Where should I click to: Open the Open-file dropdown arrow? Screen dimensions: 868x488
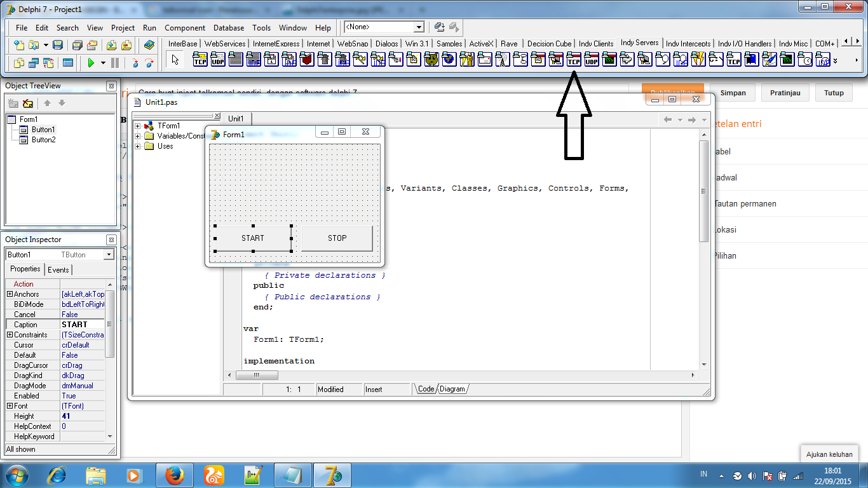pyautogui.click(x=46, y=45)
